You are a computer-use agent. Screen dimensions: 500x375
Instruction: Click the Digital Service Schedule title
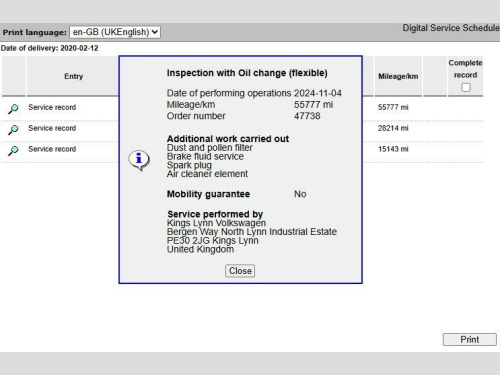[451, 28]
